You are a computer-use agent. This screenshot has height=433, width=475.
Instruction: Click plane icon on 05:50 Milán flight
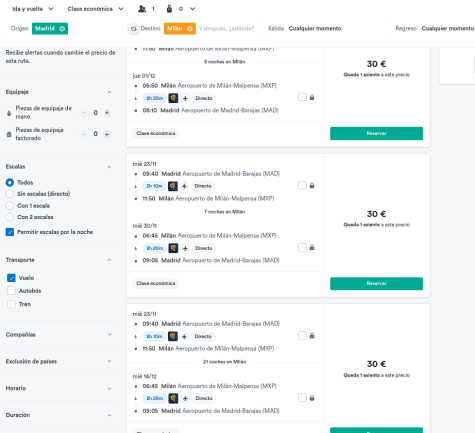pyautogui.click(x=185, y=98)
